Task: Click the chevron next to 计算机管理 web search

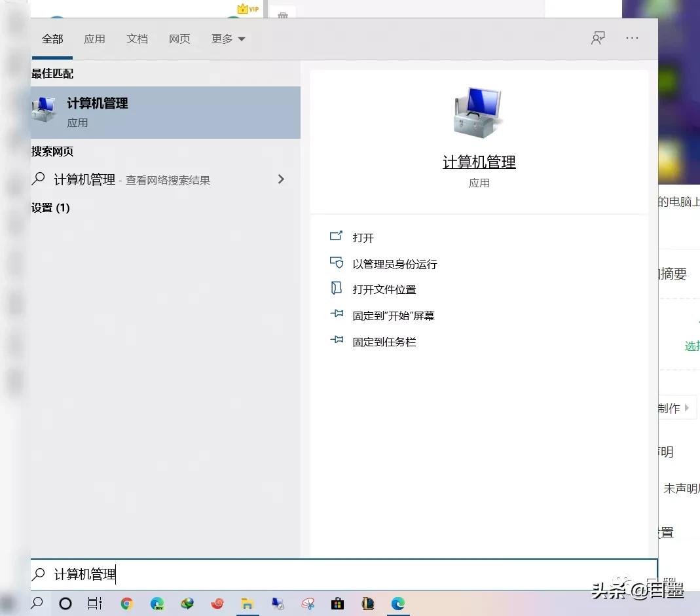Action: (281, 179)
